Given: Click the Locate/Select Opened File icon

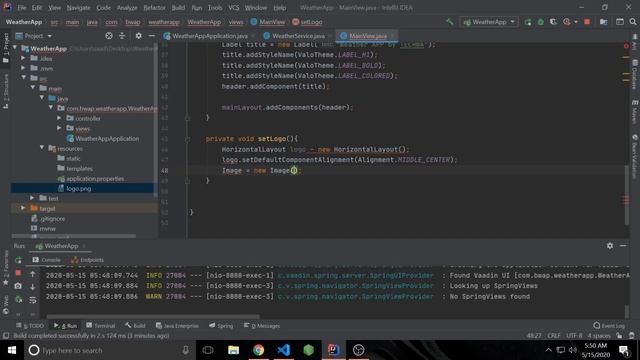Looking at the screenshot, I should pyautogui.click(x=109, y=36).
